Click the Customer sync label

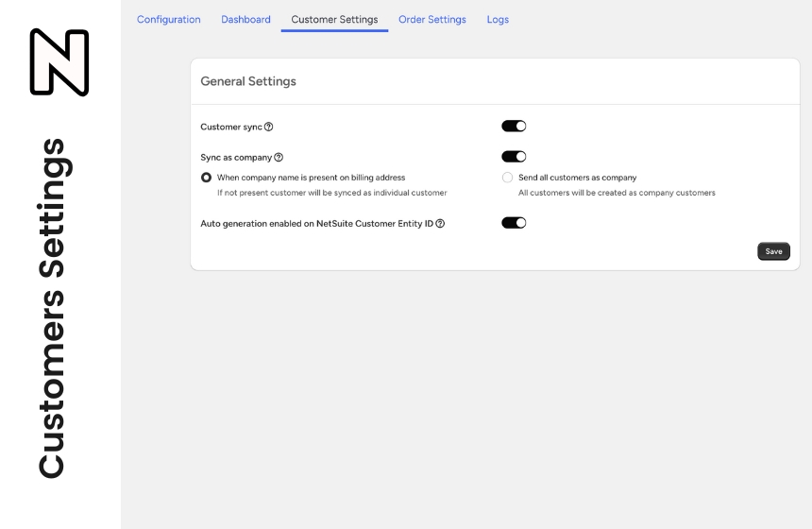[x=231, y=127]
